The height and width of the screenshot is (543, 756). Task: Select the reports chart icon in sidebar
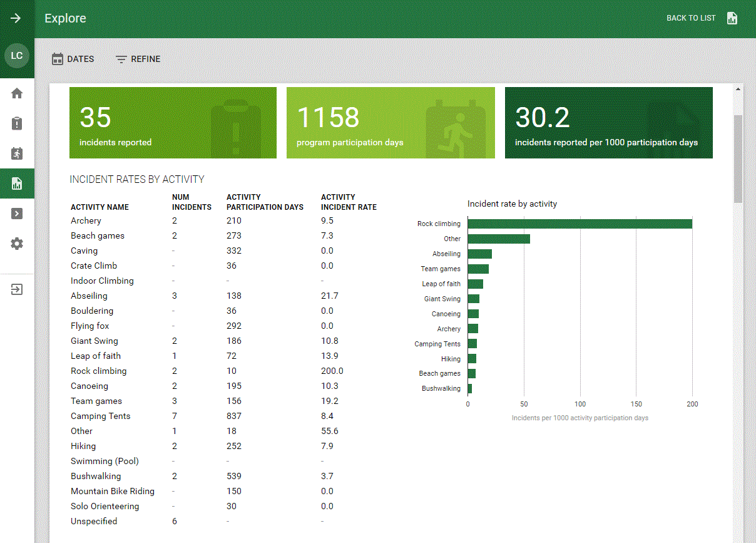[x=17, y=184]
